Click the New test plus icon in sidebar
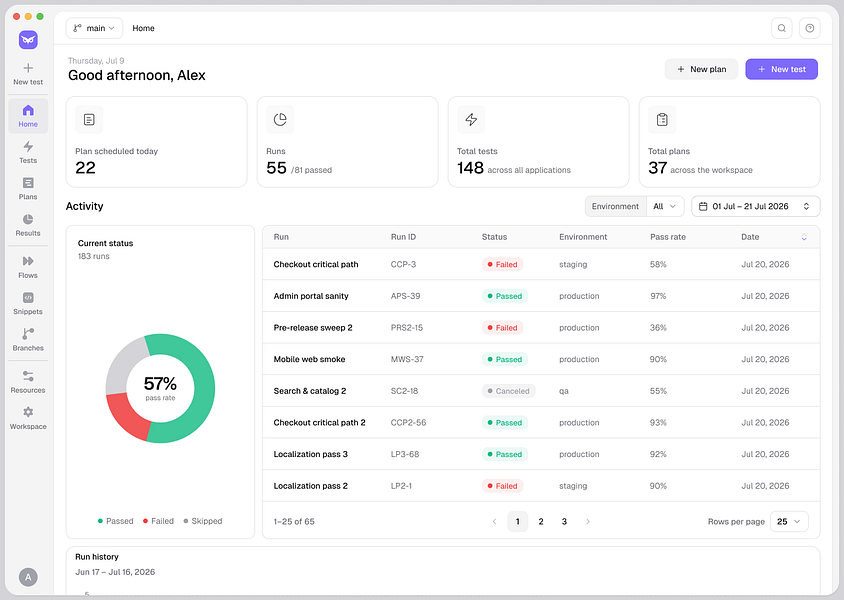This screenshot has height=600, width=844. point(28,68)
